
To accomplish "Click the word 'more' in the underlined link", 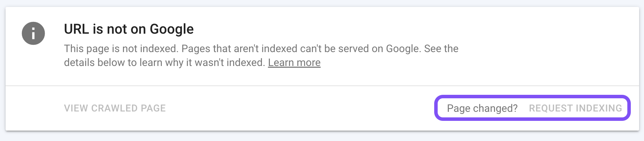I will (x=308, y=63).
